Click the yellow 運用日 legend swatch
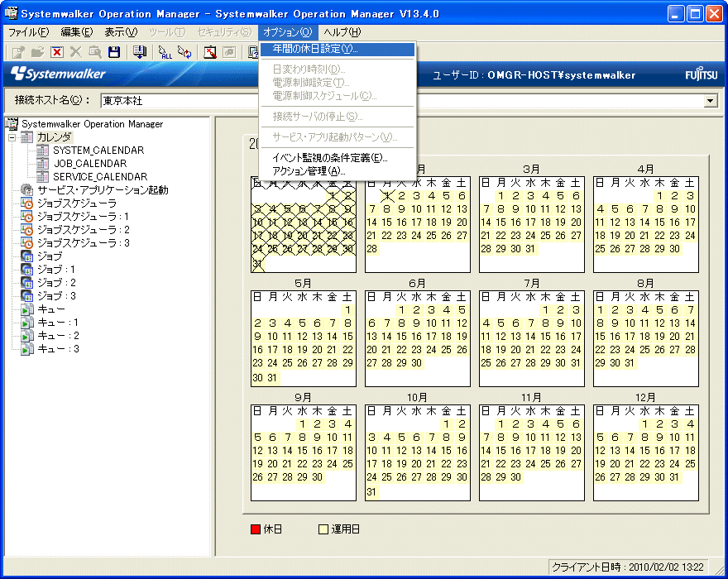This screenshot has height=579, width=728. (x=323, y=529)
